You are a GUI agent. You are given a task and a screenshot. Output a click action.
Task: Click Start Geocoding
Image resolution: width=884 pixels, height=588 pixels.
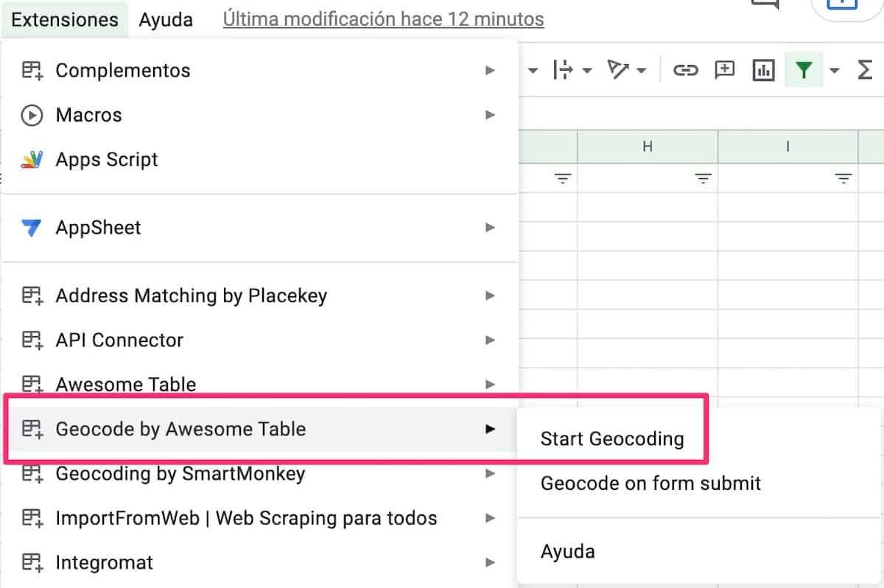[612, 438]
